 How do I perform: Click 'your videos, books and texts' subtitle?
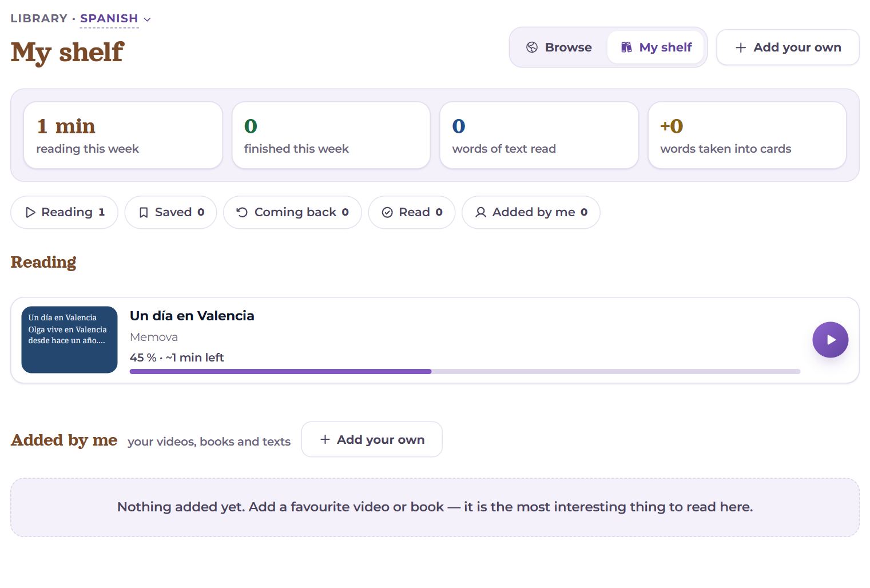209,442
